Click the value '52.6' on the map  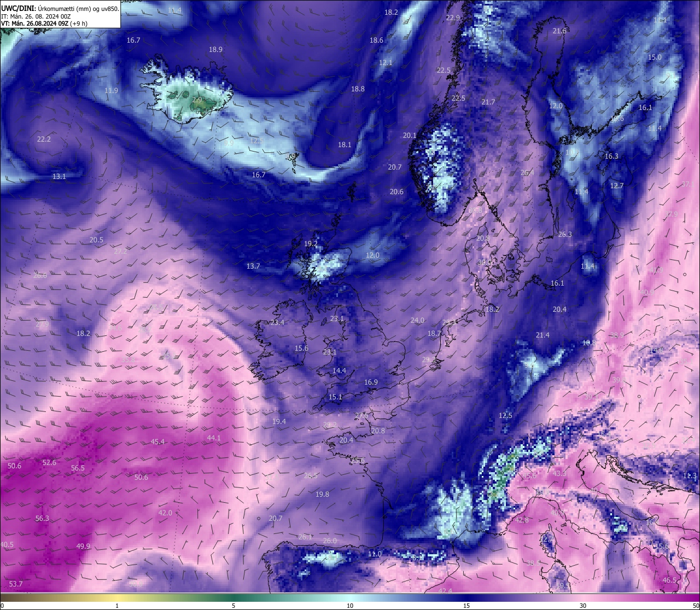pos(49,462)
